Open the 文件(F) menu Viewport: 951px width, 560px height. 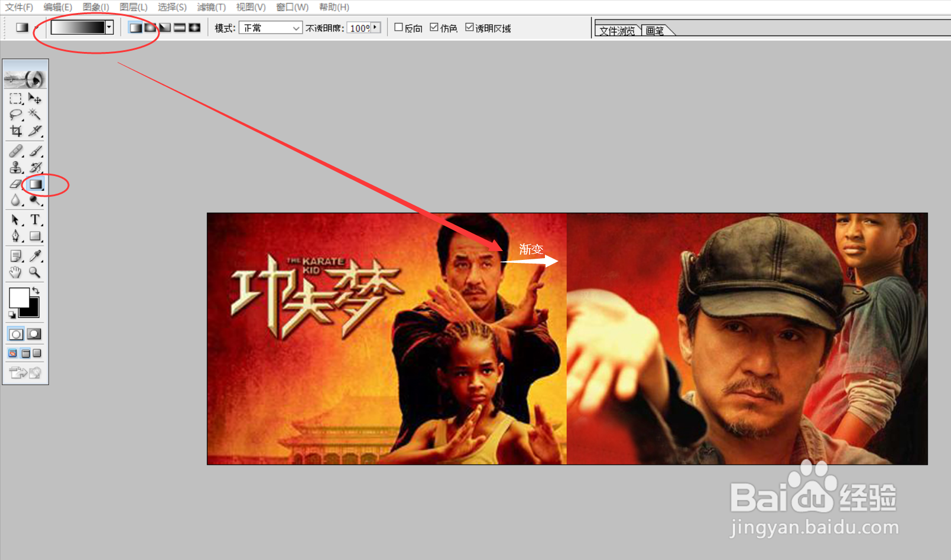pyautogui.click(x=19, y=7)
